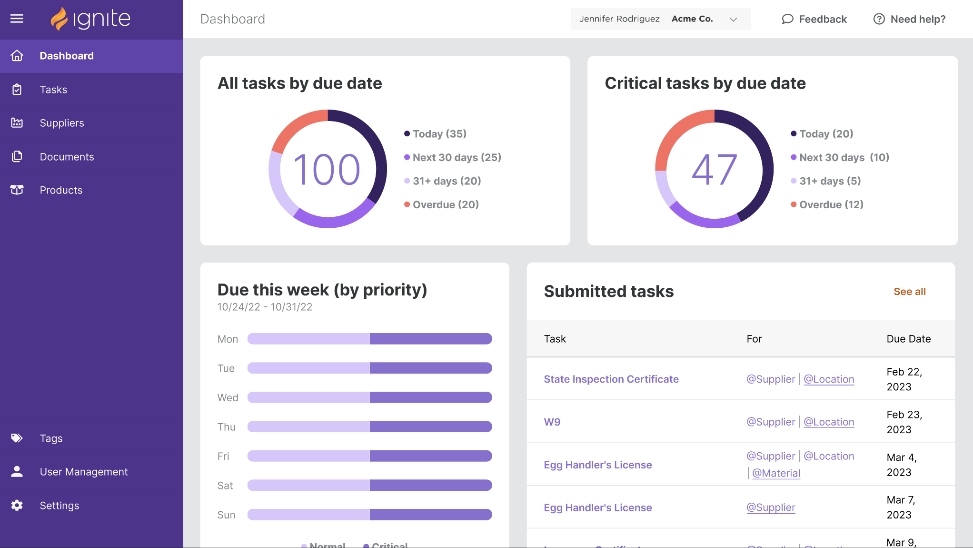Image resolution: width=973 pixels, height=548 pixels.
Task: Click the Dashboard home icon
Action: (17, 56)
